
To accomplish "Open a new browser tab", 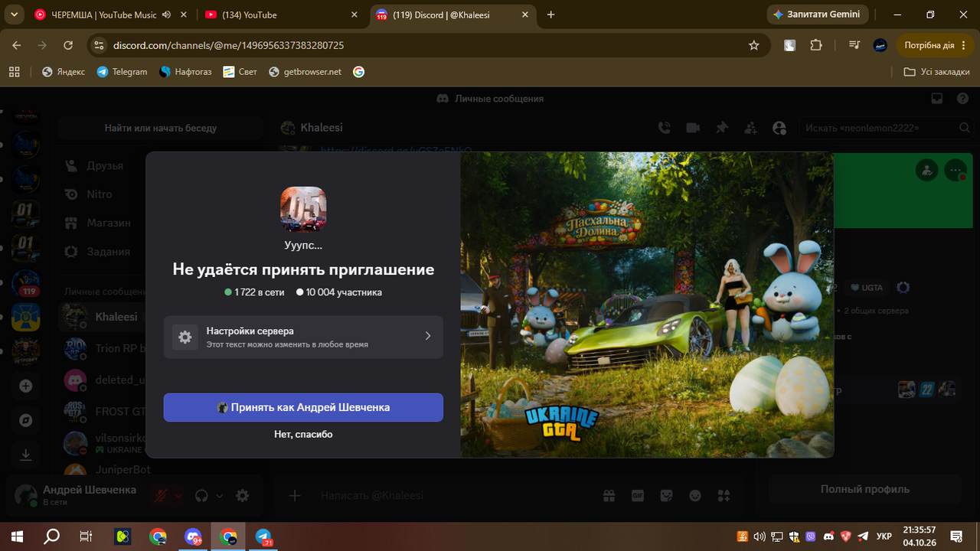I will pos(551,15).
